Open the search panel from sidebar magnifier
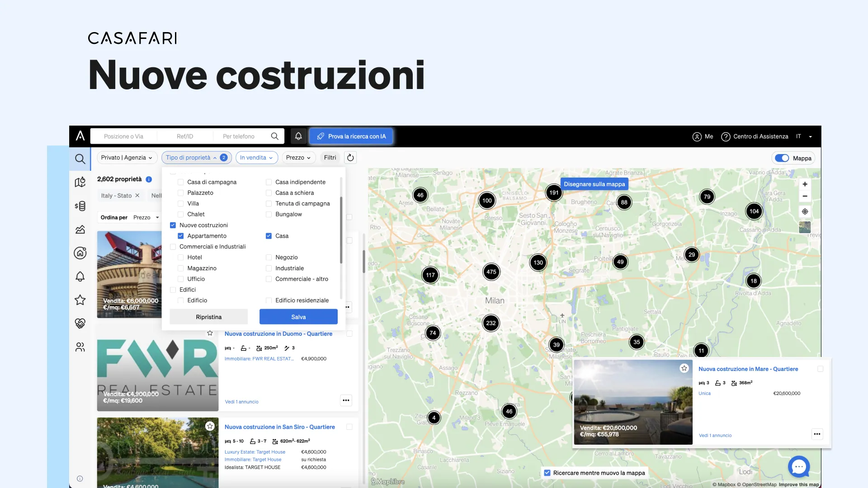 tap(80, 159)
